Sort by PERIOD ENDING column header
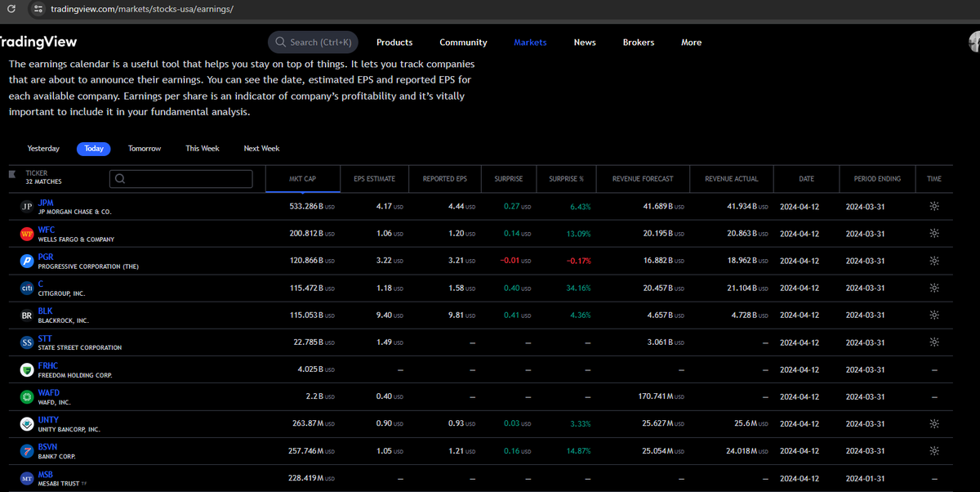 [x=878, y=179]
